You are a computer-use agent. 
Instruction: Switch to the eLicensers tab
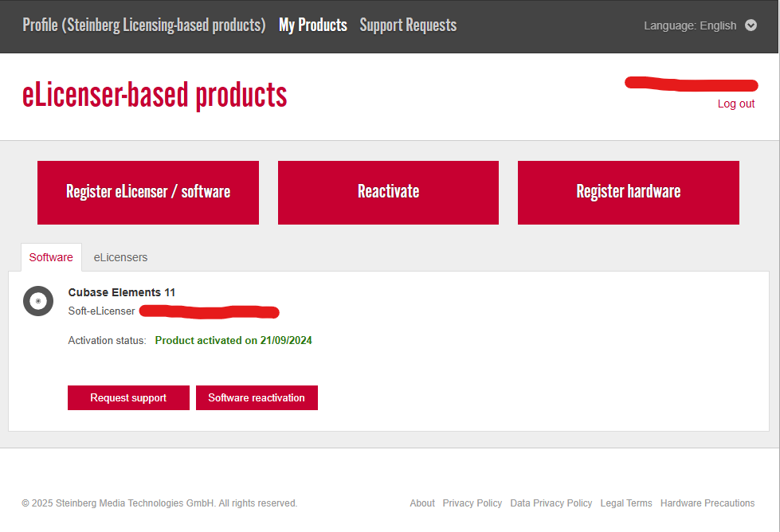pos(120,257)
